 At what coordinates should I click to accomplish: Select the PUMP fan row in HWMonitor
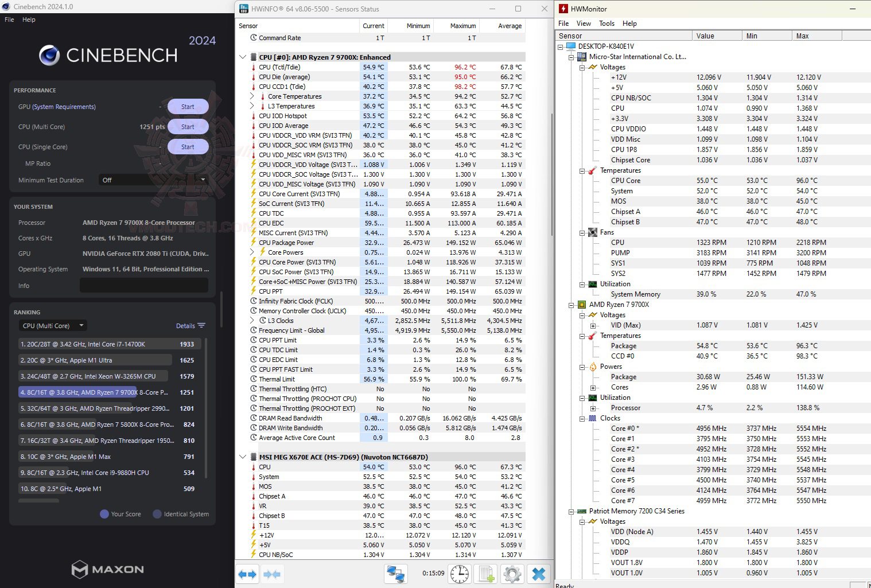click(x=712, y=253)
